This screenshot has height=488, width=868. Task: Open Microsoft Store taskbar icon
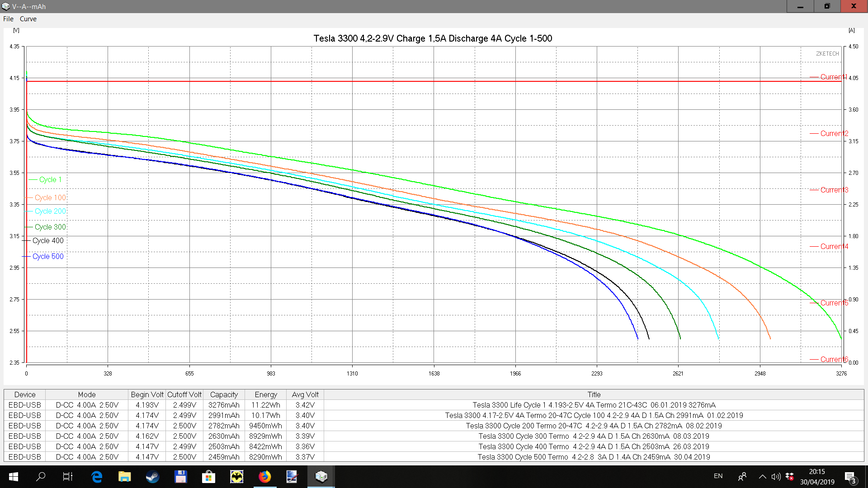(208, 477)
